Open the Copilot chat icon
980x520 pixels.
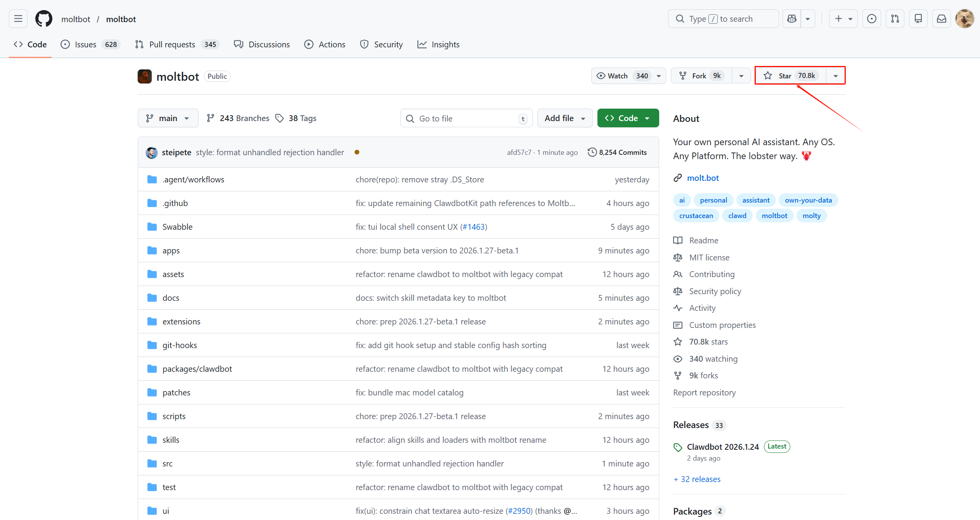click(x=791, y=19)
